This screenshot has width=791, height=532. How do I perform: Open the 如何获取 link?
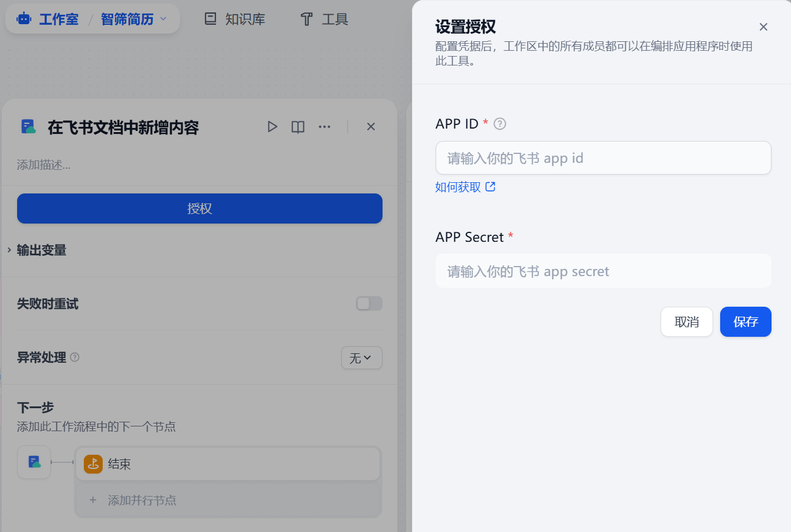click(x=457, y=186)
